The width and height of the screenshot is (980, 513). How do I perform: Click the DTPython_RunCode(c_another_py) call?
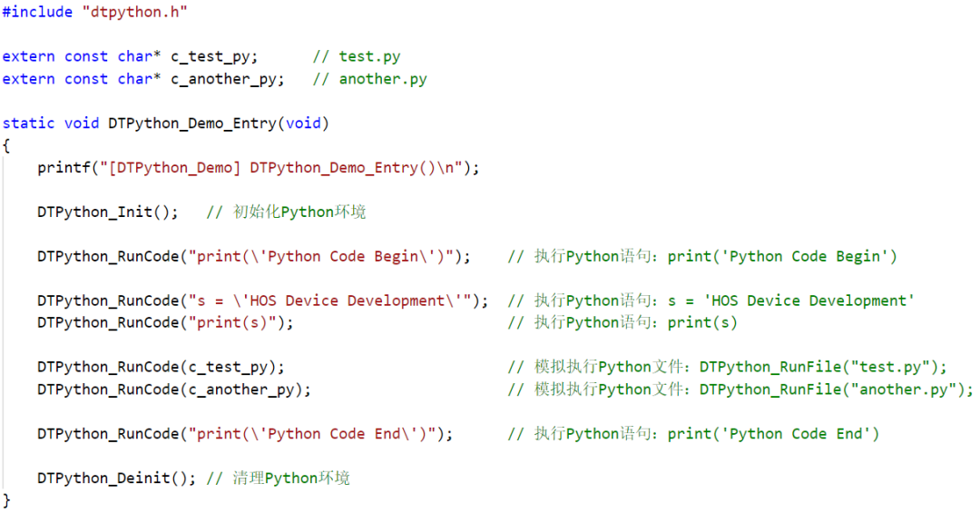[173, 390]
